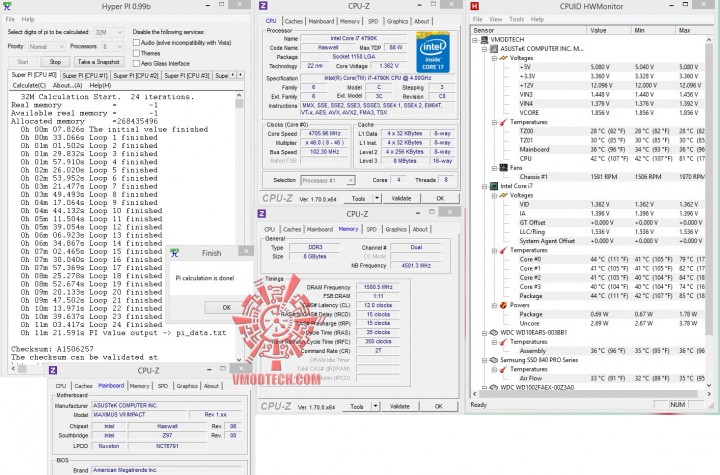Collapse the VMODTECH tree node
720x475 pixels.
[475, 40]
